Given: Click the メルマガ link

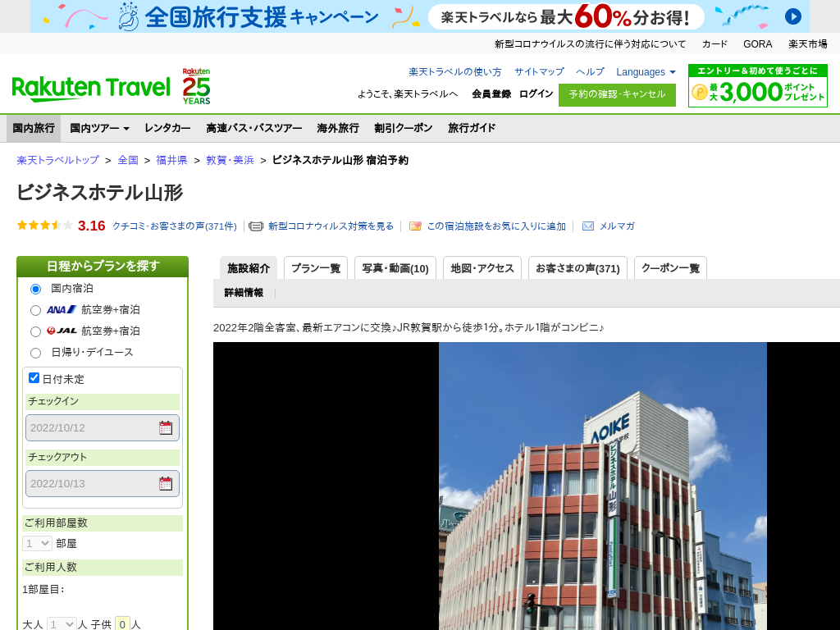Looking at the screenshot, I should coord(617,226).
